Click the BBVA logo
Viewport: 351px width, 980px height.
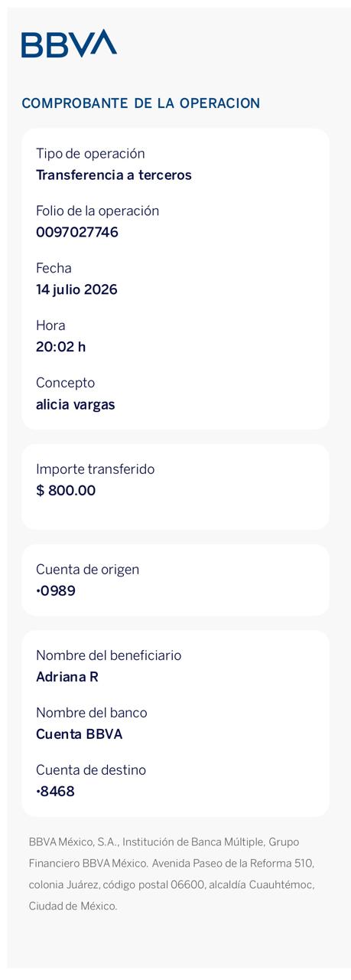[69, 44]
